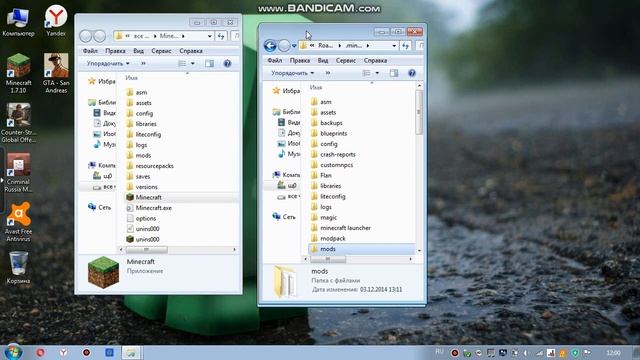Open the Справка menu in the right window
The width and height of the screenshot is (640, 360).
pyautogui.click(x=375, y=60)
